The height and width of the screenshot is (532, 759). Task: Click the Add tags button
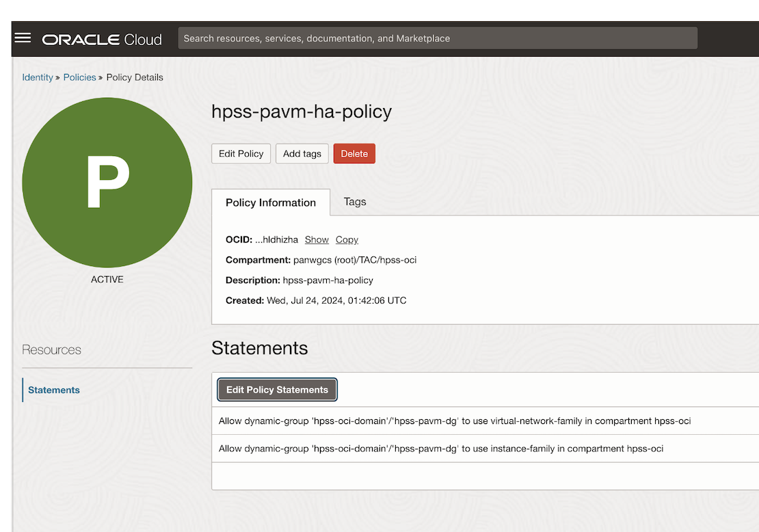(302, 154)
